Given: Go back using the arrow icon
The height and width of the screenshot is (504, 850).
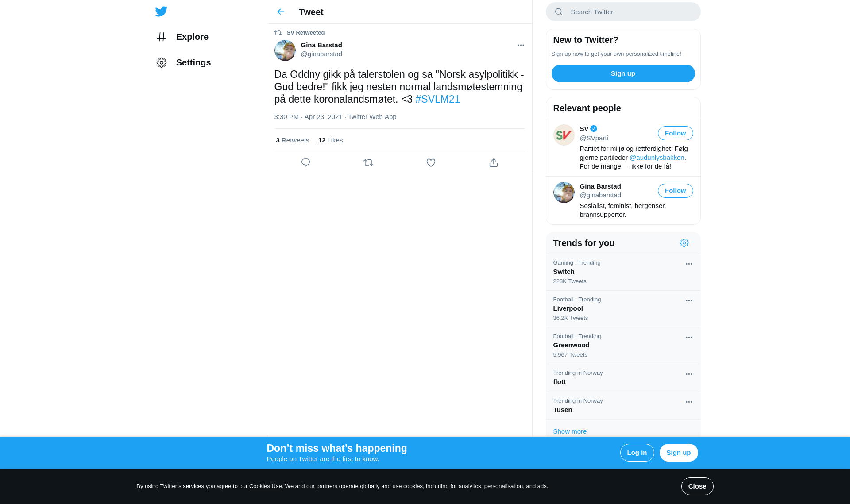Looking at the screenshot, I should [x=281, y=12].
